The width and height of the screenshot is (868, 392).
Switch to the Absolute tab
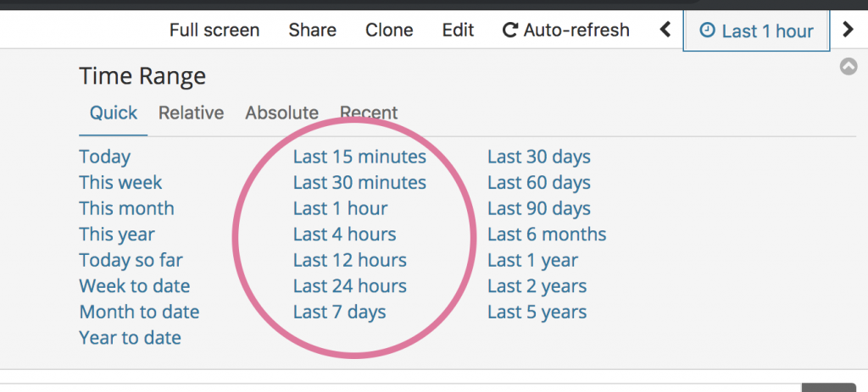(x=281, y=113)
